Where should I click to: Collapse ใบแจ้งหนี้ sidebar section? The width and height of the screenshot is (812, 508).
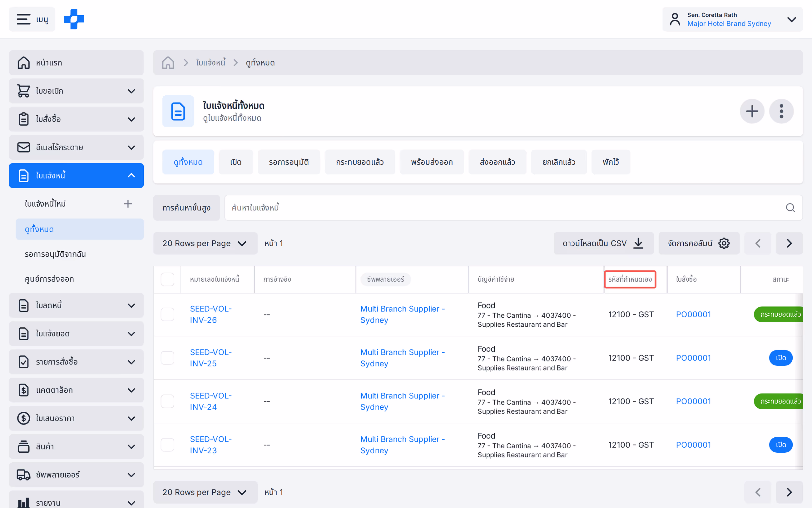click(x=76, y=175)
